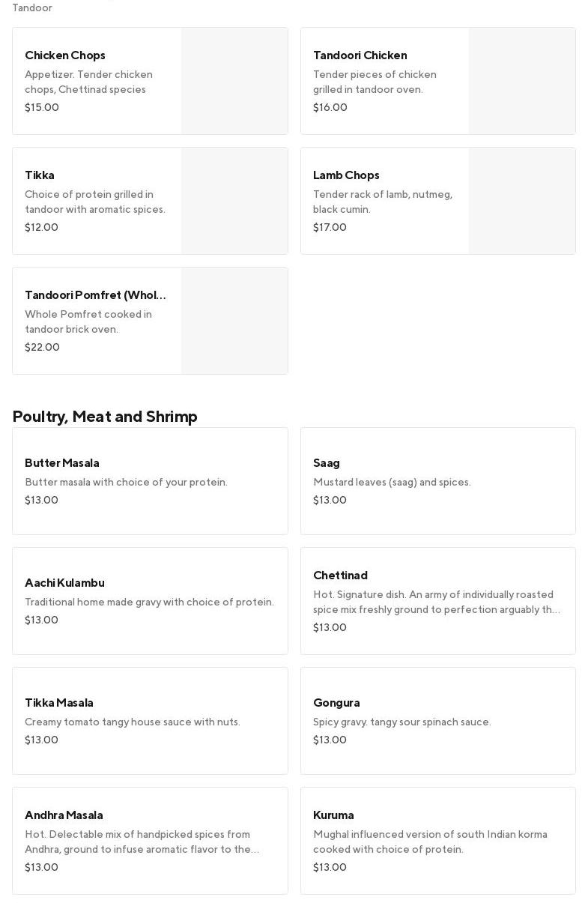588x903 pixels.
Task: Add the Gongura spicy gravy item
Action: tap(336, 703)
